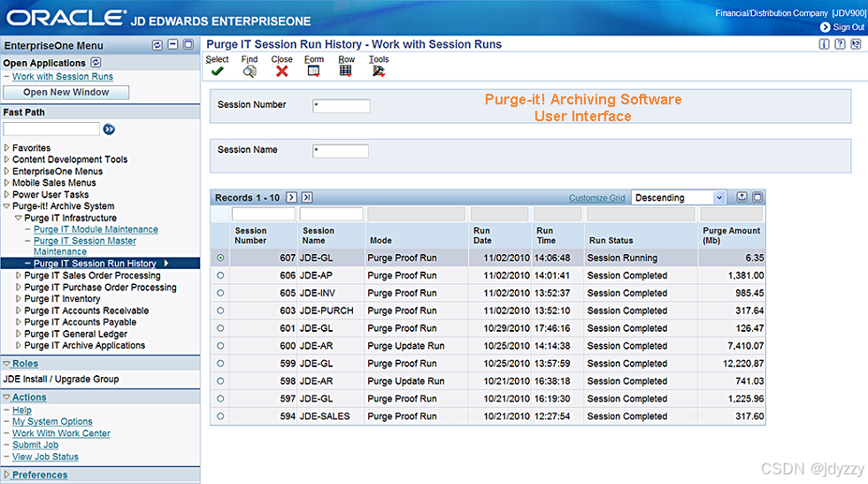Image resolution: width=868 pixels, height=484 pixels.
Task: Open the Descending sort dropdown
Action: point(680,197)
